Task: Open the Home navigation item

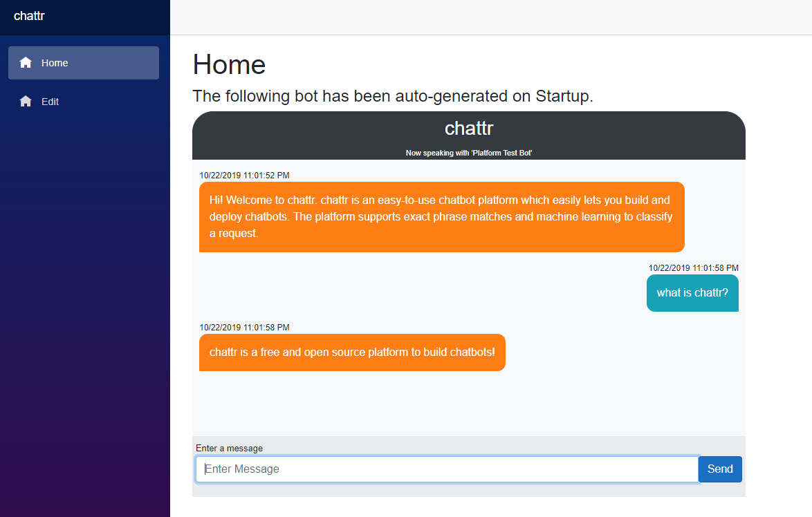Action: pos(84,63)
